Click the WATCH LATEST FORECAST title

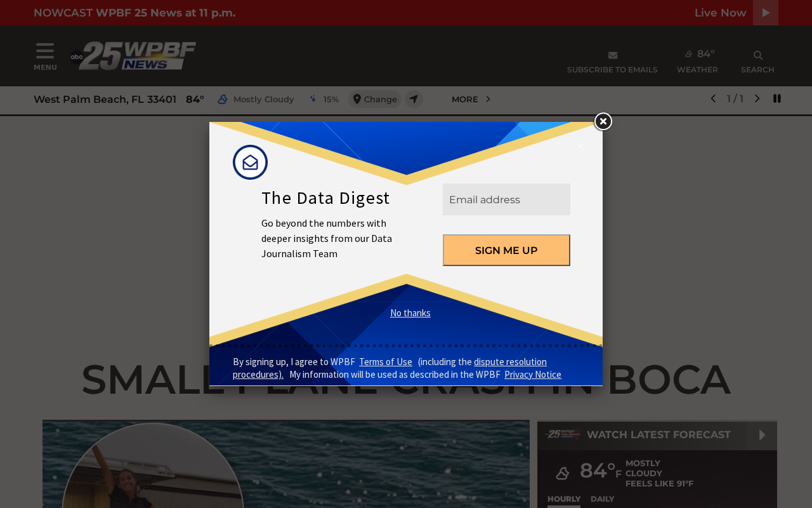click(x=658, y=435)
